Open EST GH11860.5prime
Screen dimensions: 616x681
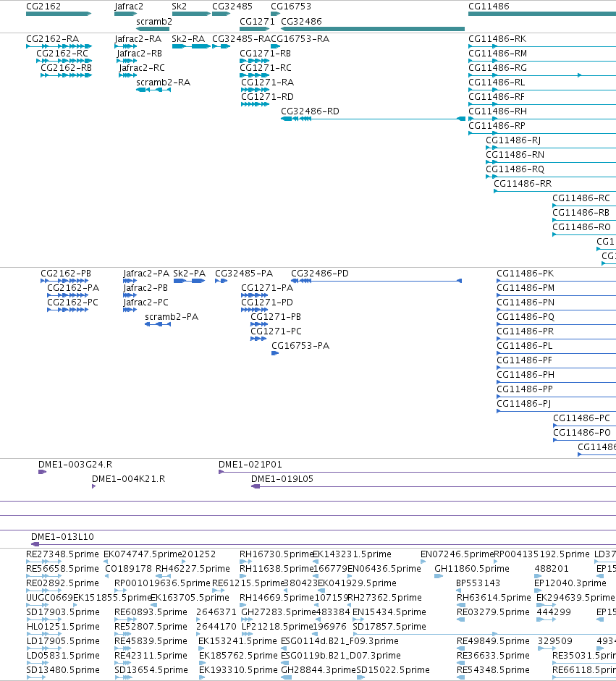click(472, 569)
